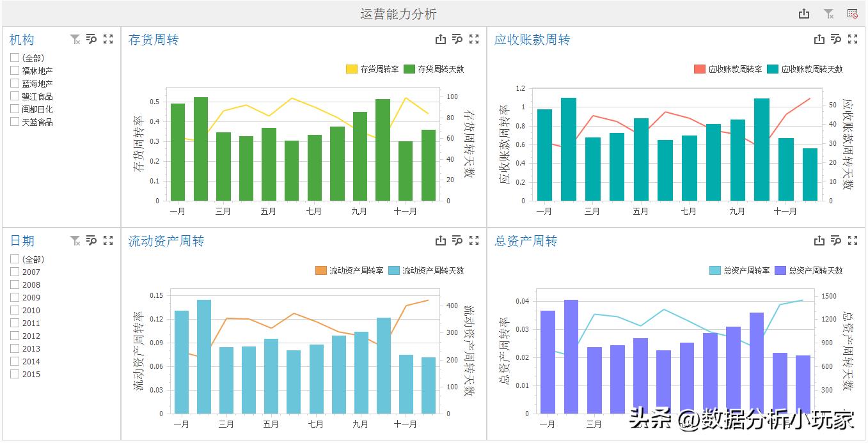Open the global filter icon at top right
The image size is (868, 443).
pyautogui.click(x=828, y=13)
